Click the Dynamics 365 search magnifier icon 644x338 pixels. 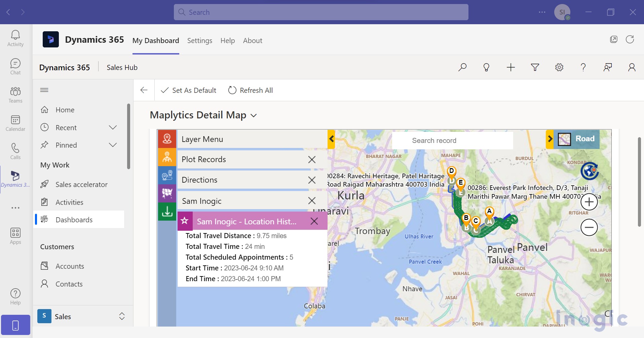point(462,67)
